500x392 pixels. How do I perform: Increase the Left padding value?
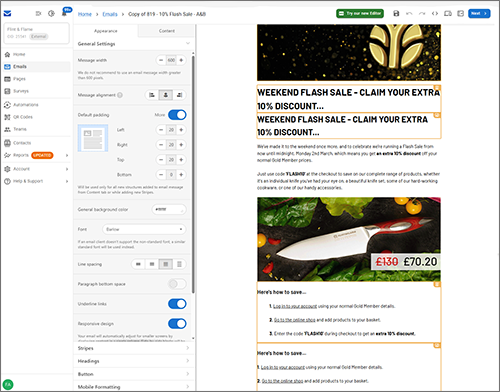click(181, 130)
